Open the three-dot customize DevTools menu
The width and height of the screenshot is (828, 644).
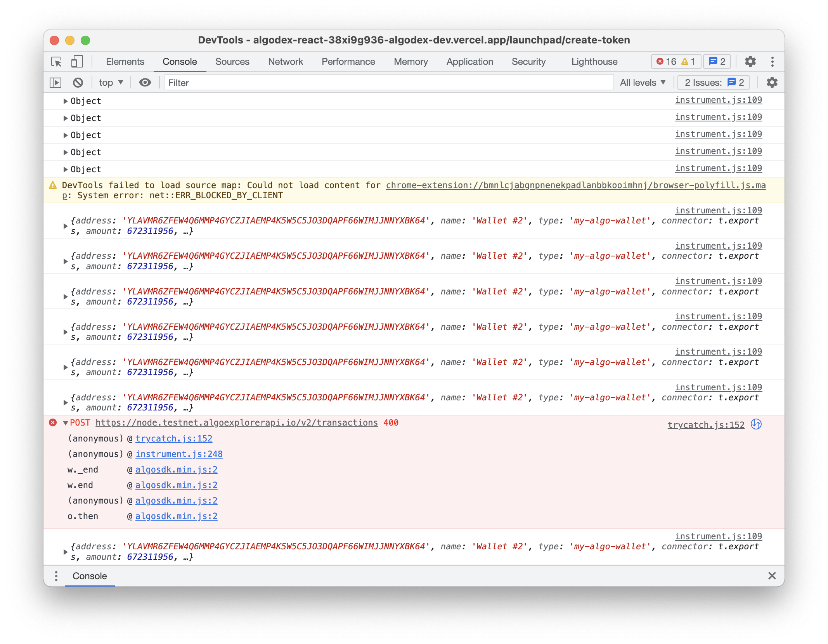coord(772,62)
